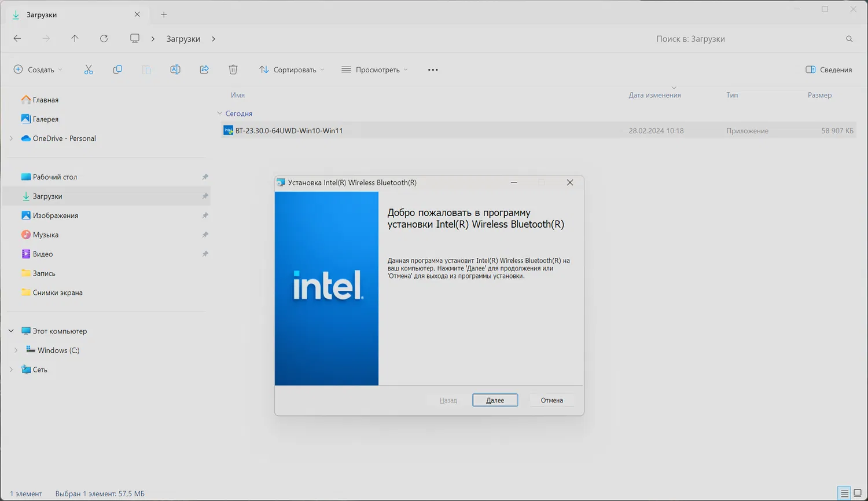868x501 pixels.
Task: Open the Создать dropdown menu
Action: pos(38,70)
